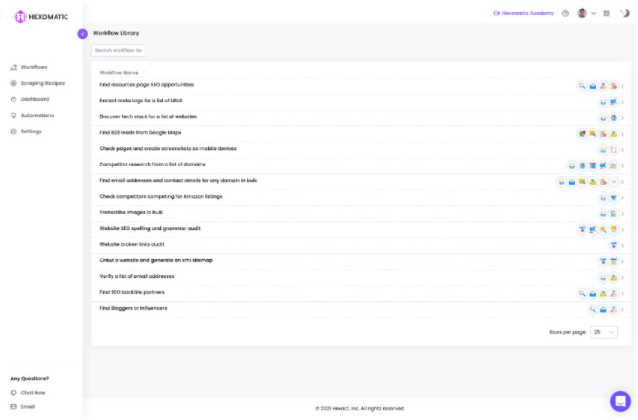The image size is (638, 420).
Task: Expand Transcribe images in bulk row chevron
Action: [623, 214]
